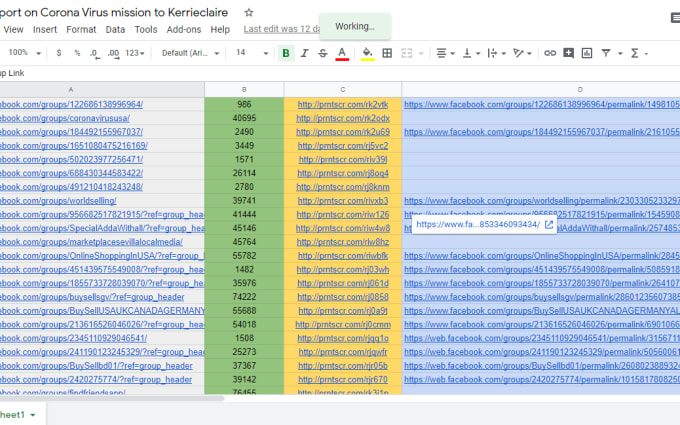Open number format 123 dropdown

pos(134,53)
